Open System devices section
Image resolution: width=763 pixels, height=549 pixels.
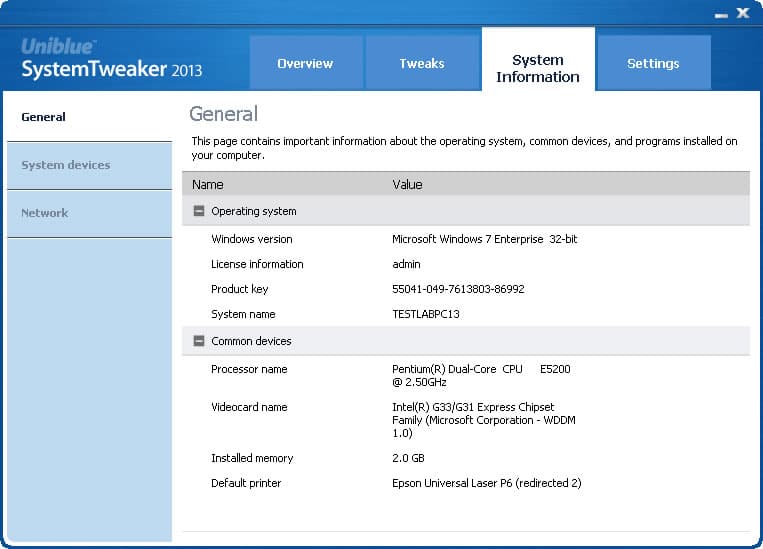(90, 165)
